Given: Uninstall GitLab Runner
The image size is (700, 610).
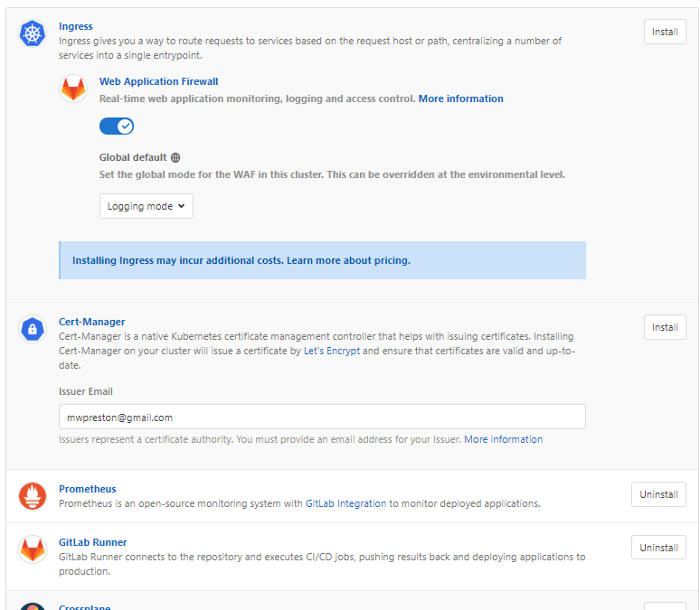Looking at the screenshot, I should click(x=658, y=548).
